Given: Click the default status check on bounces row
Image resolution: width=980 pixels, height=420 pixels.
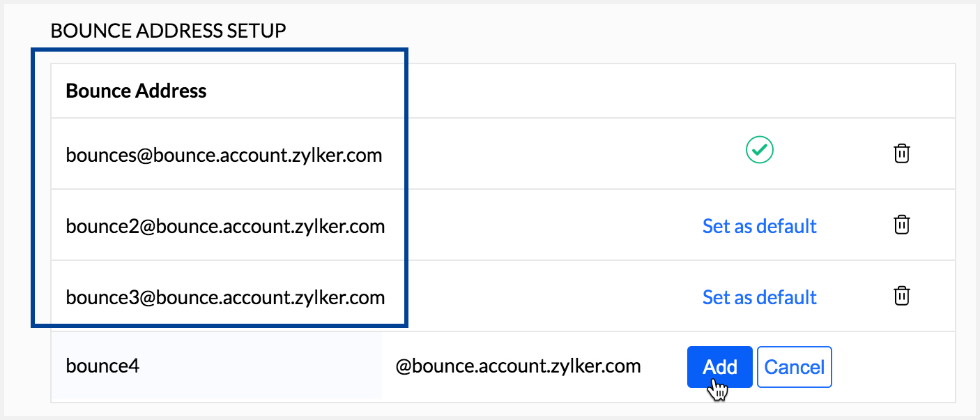Looking at the screenshot, I should 760,151.
